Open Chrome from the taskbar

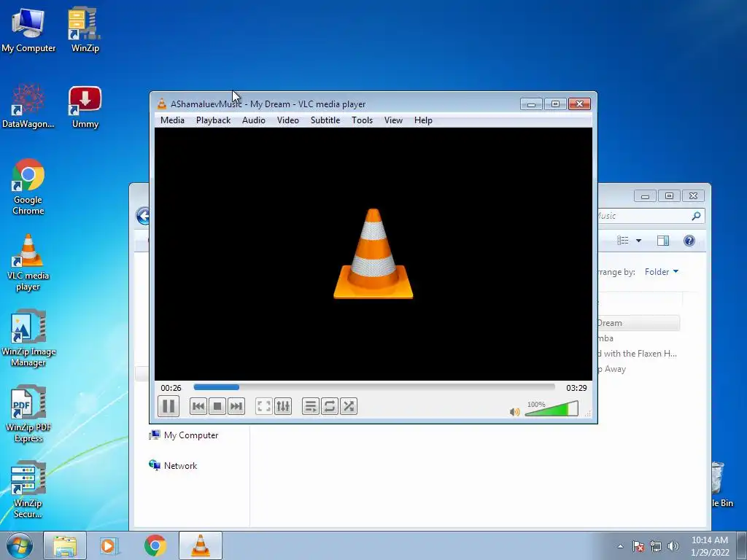point(155,545)
